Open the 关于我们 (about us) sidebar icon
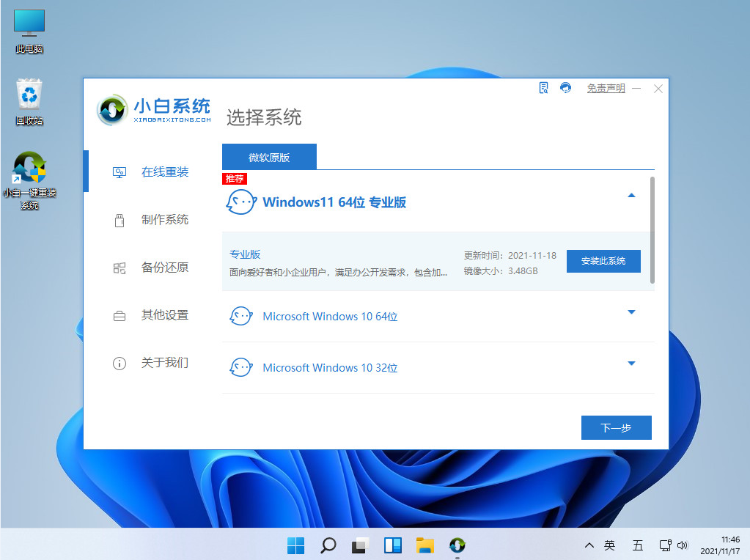This screenshot has height=560, width=750. click(119, 362)
